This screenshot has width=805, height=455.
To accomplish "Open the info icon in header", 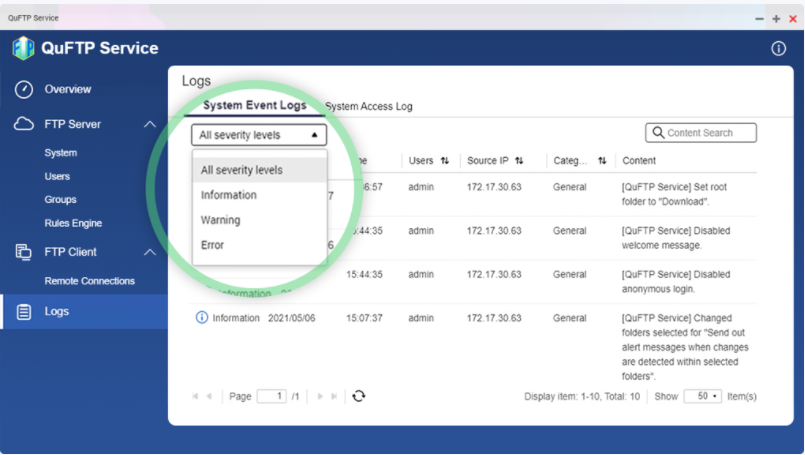I will (778, 49).
